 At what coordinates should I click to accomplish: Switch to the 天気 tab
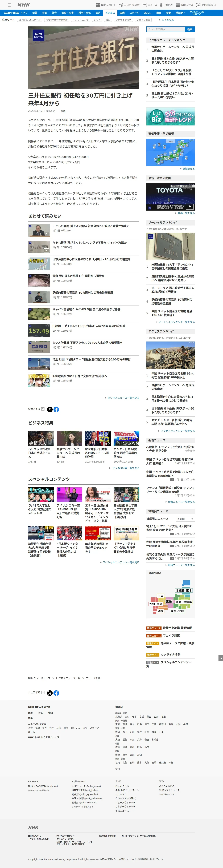tap(44, 13)
